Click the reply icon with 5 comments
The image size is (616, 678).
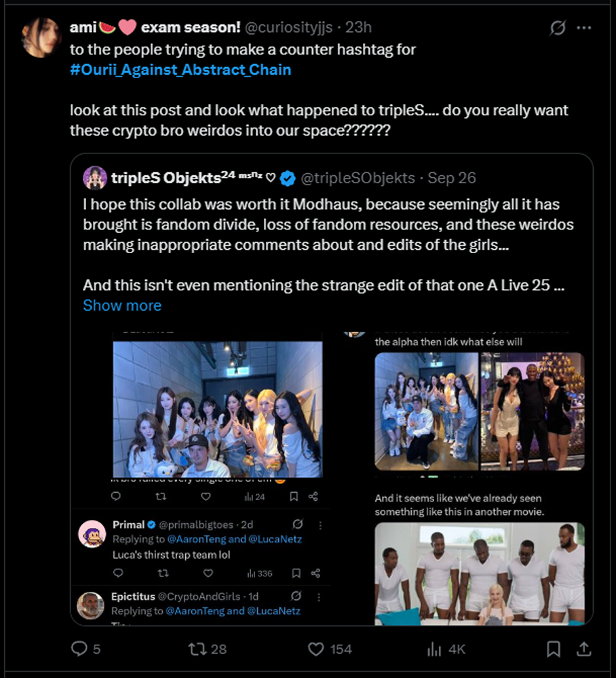(80, 649)
